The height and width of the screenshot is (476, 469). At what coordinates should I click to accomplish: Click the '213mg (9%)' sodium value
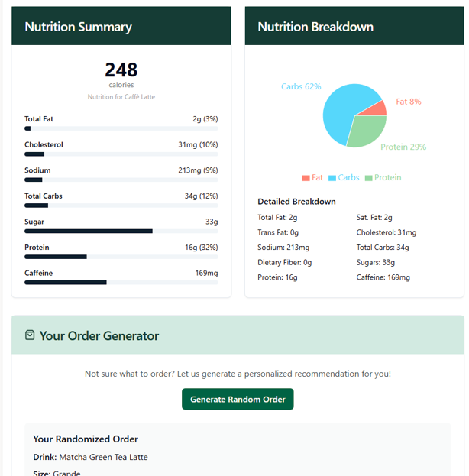(x=198, y=170)
